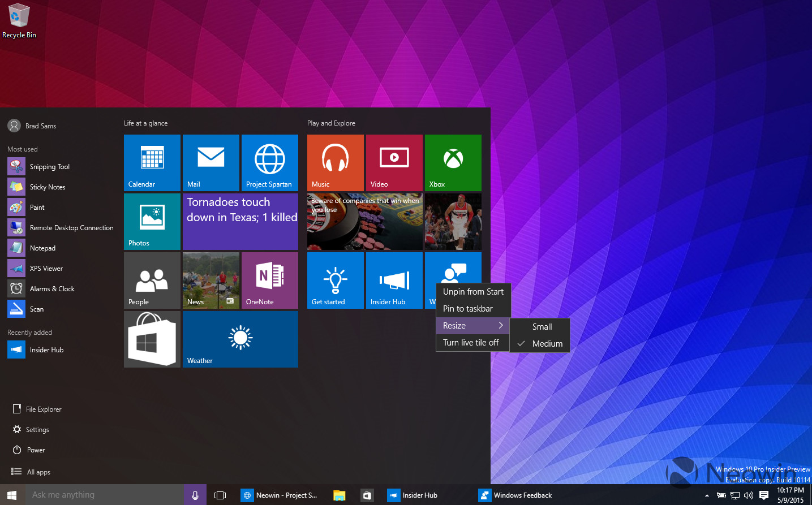Open the Resize submenu

click(x=473, y=326)
